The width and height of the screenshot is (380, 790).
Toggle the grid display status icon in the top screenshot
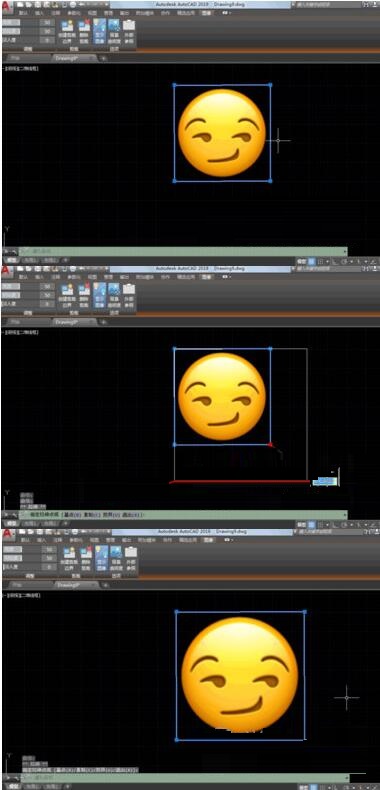click(x=312, y=261)
